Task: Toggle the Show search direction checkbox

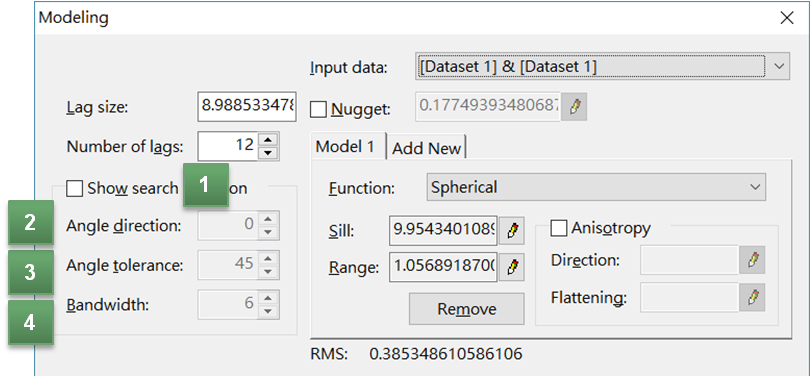Action: (74, 188)
